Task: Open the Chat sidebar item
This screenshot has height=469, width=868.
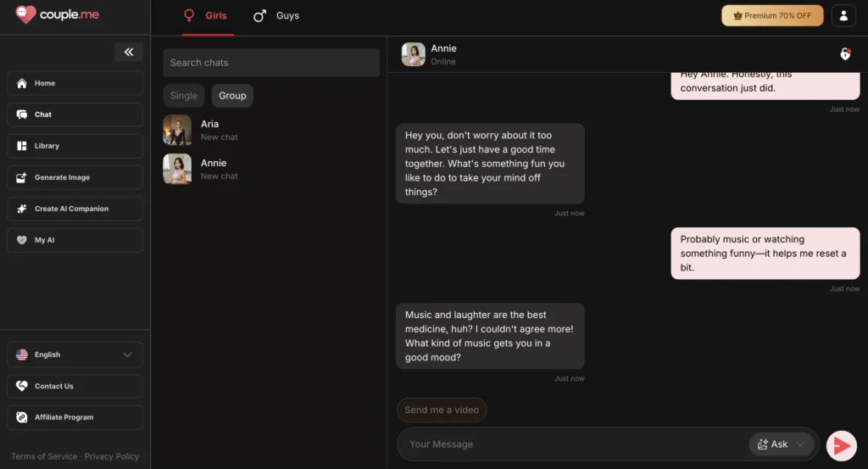Action: [75, 114]
